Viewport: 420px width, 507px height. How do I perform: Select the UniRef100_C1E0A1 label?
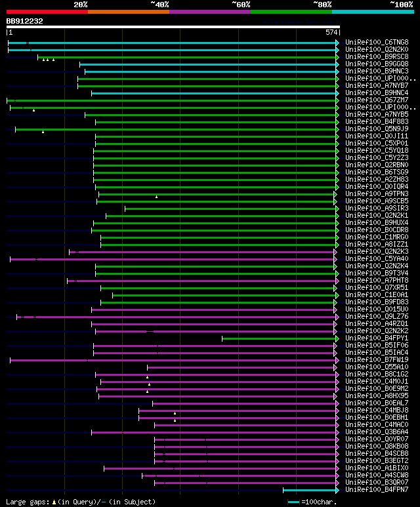coord(377,295)
